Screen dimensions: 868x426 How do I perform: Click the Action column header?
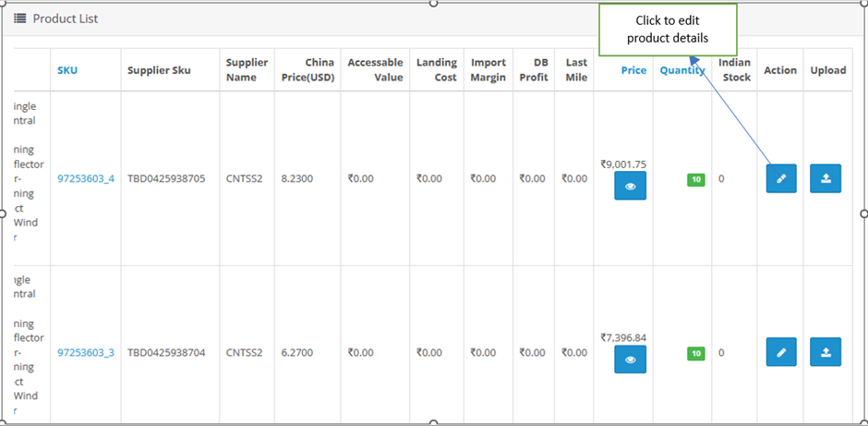780,70
